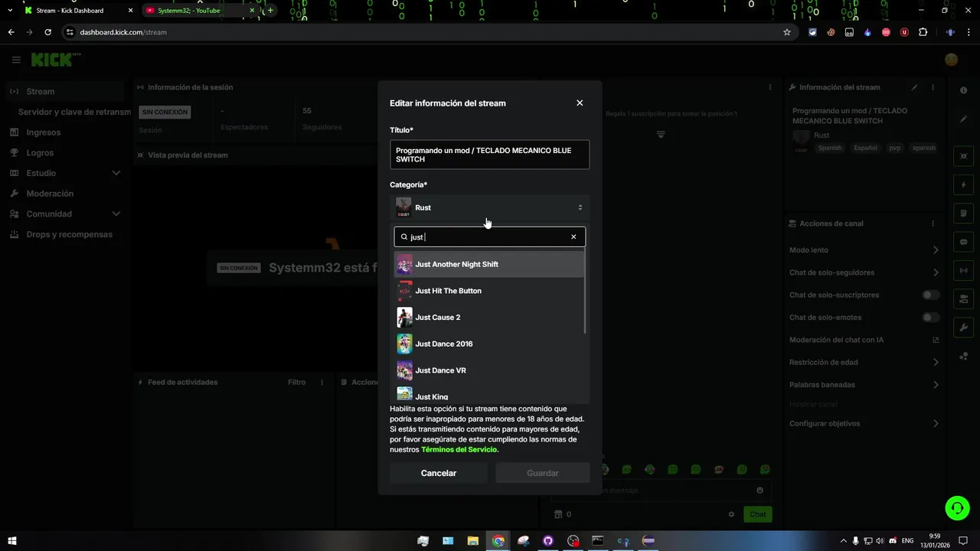Switch to the Systemm32 YouTube tab
This screenshot has height=551, width=980.
tap(201, 11)
